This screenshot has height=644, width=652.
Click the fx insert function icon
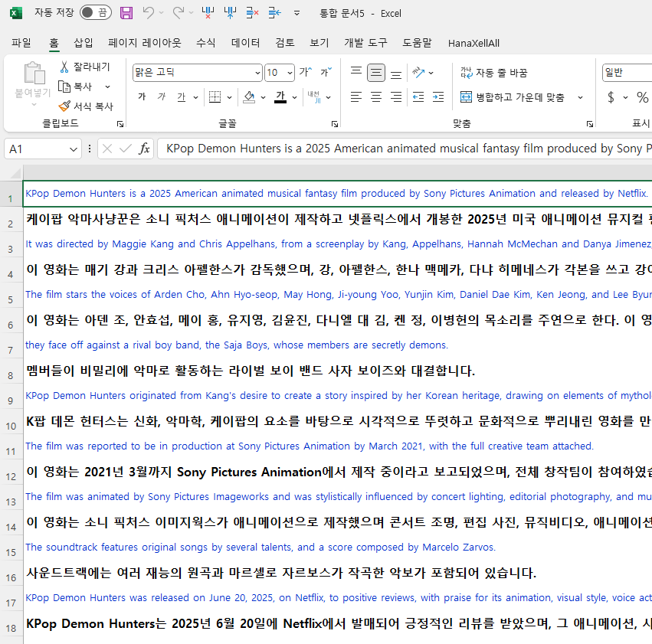click(144, 149)
